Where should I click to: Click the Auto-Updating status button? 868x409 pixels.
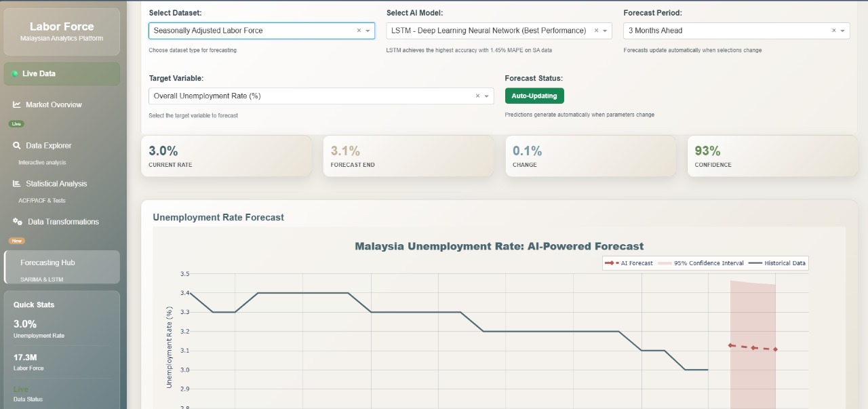coord(534,96)
